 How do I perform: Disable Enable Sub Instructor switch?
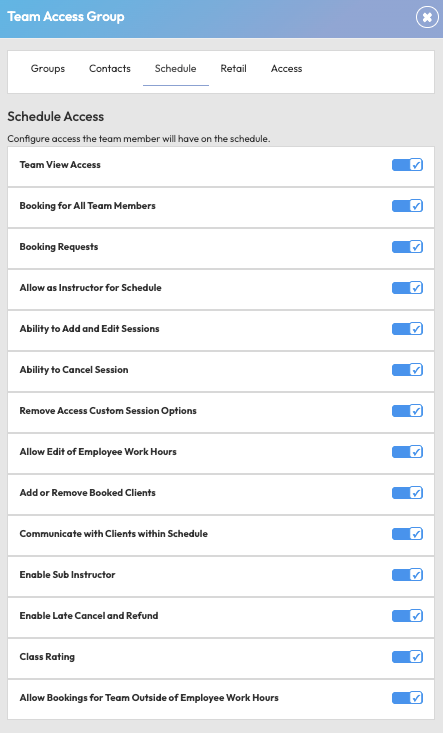(x=407, y=575)
